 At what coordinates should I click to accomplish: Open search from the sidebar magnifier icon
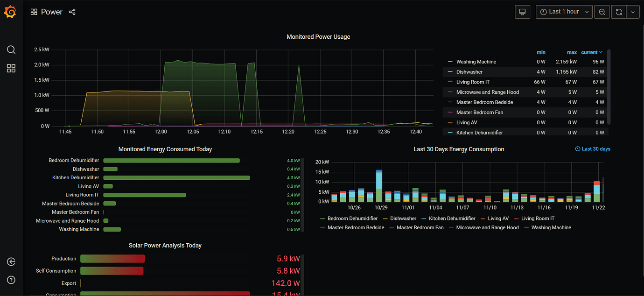pos(11,49)
